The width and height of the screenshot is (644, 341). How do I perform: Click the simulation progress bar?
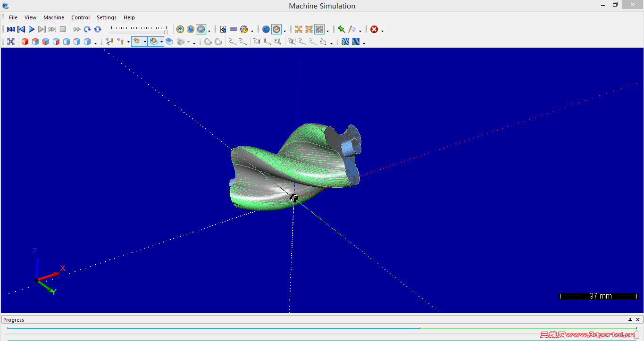(x=322, y=328)
